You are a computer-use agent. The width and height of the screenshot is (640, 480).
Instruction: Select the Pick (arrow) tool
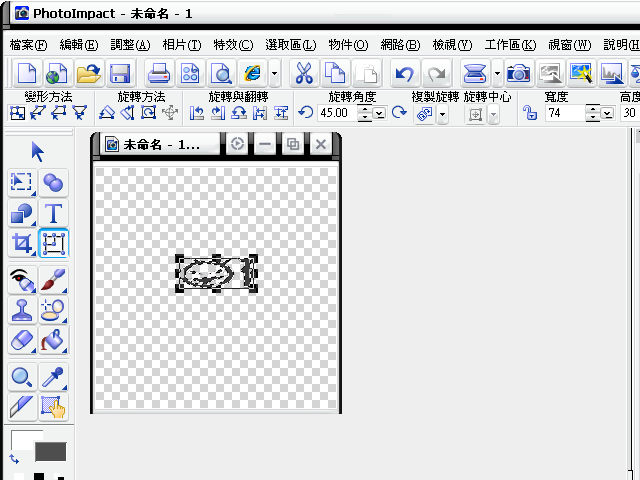point(37,152)
